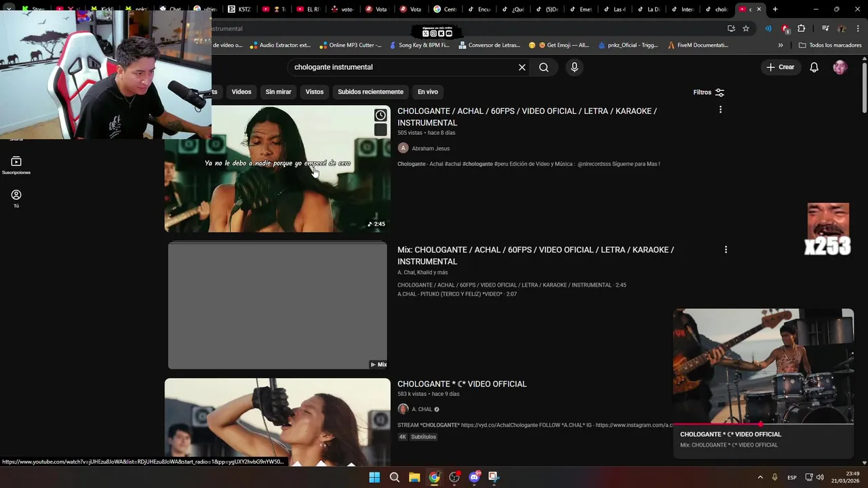
Task: Click the #cholgante hashtag in description
Action: pyautogui.click(x=477, y=164)
